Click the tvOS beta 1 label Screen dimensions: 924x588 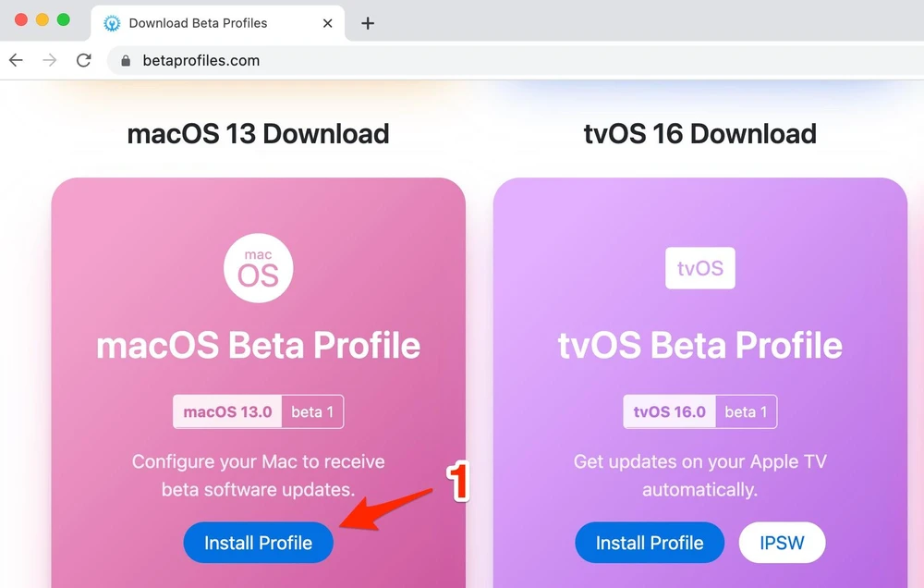pos(746,411)
